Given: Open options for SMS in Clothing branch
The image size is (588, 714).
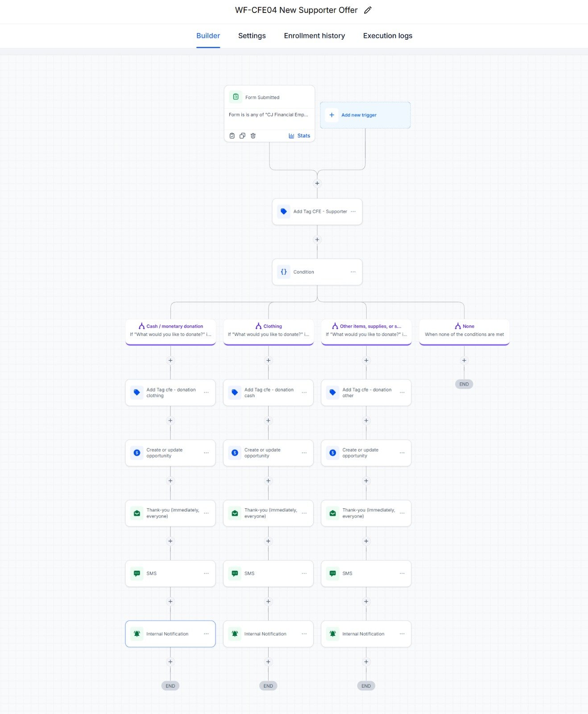Looking at the screenshot, I should [304, 573].
